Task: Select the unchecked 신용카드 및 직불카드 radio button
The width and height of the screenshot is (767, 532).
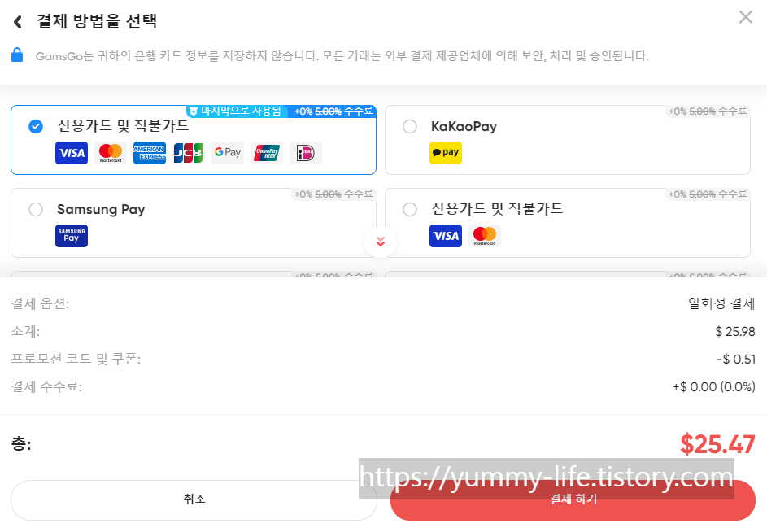Action: (x=410, y=210)
